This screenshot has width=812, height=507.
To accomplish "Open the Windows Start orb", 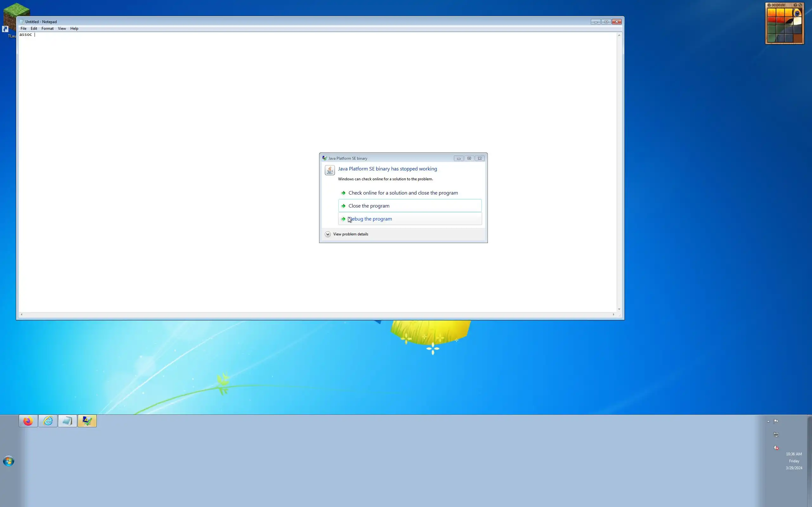I will (x=8, y=461).
